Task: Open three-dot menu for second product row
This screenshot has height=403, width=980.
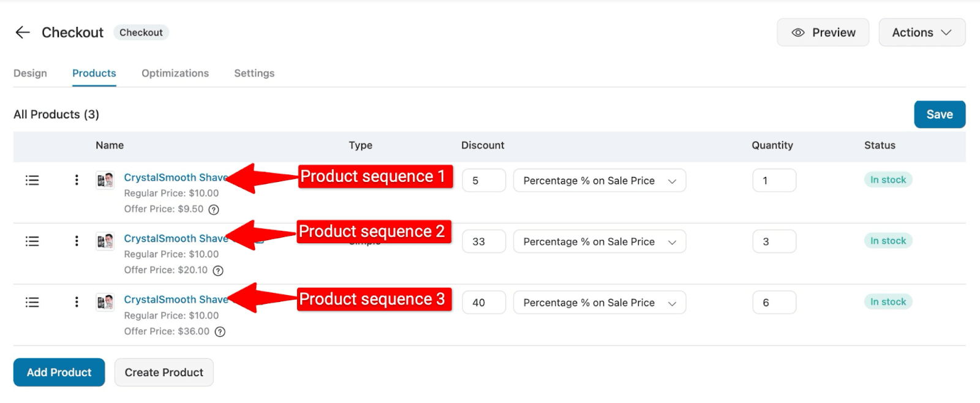Action: 77,241
